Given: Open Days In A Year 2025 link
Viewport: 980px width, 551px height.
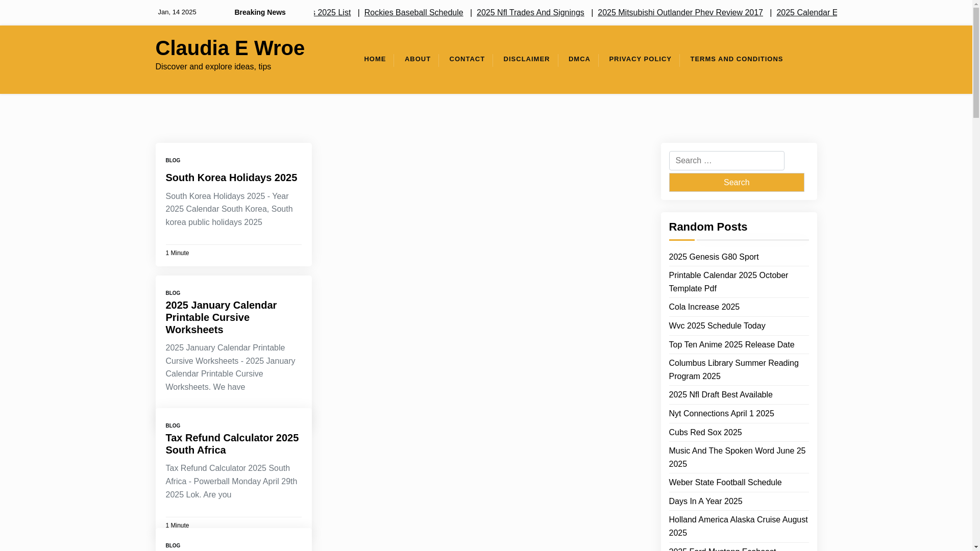Looking at the screenshot, I should 705,502.
